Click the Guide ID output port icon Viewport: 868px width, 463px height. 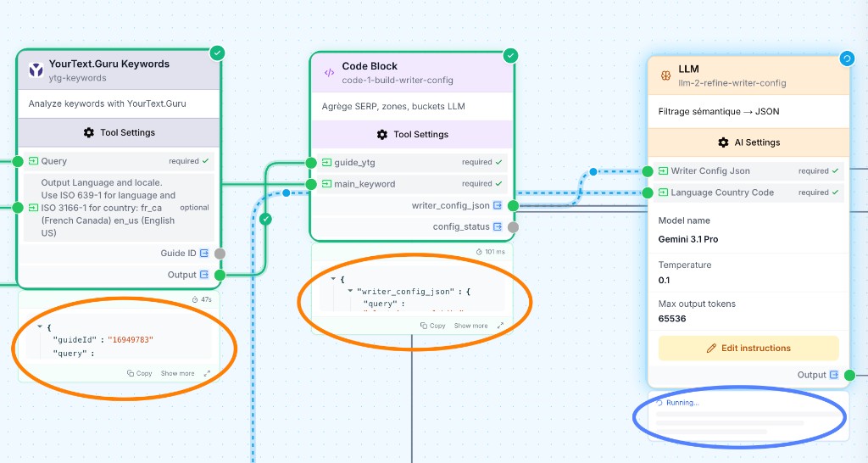204,253
